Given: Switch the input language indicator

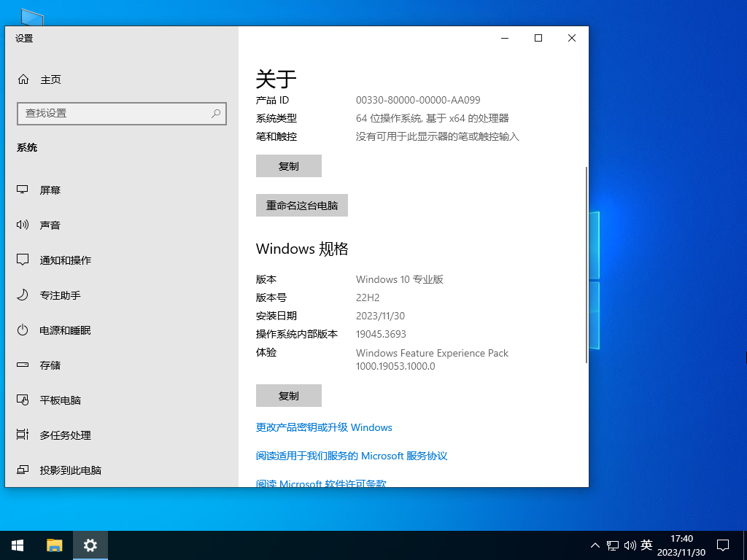Looking at the screenshot, I should [645, 545].
